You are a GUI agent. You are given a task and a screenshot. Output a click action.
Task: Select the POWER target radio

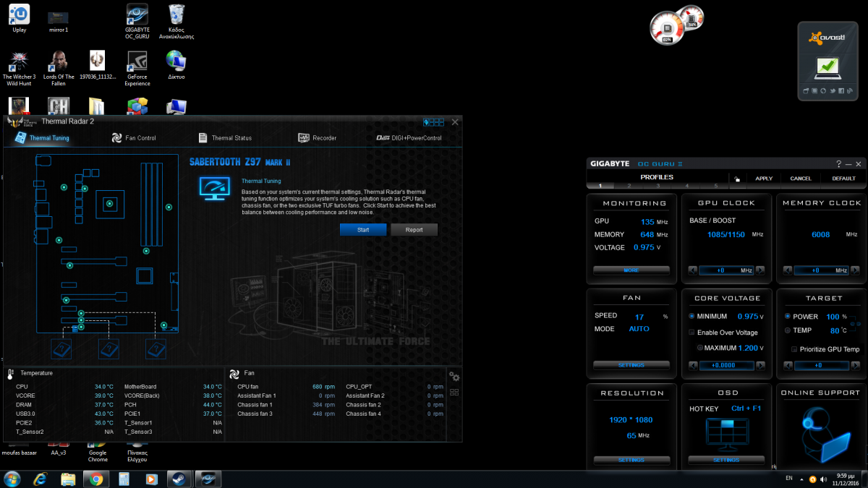tap(788, 317)
